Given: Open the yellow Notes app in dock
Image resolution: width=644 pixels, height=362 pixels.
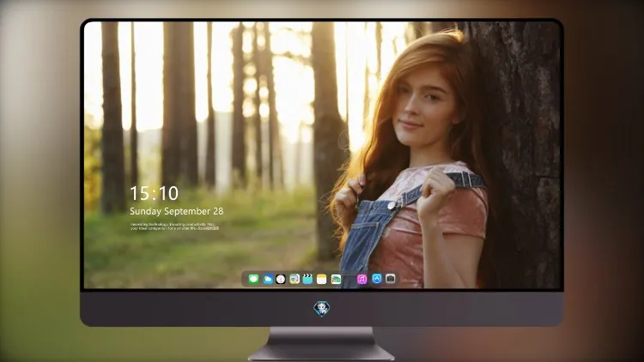Looking at the screenshot, I should 322,280.
